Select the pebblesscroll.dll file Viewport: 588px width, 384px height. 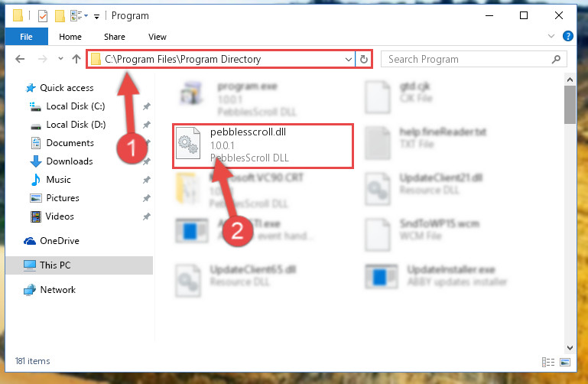click(x=263, y=145)
